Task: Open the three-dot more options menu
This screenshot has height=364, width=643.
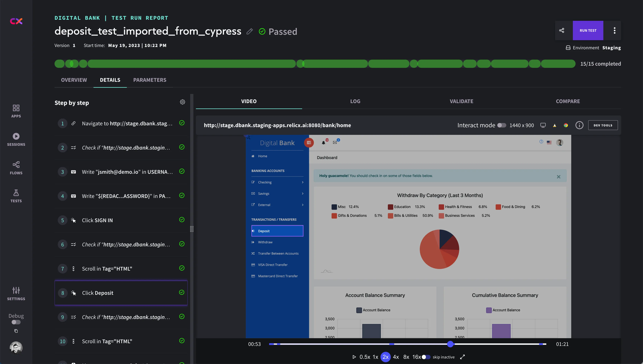Action: click(x=614, y=30)
